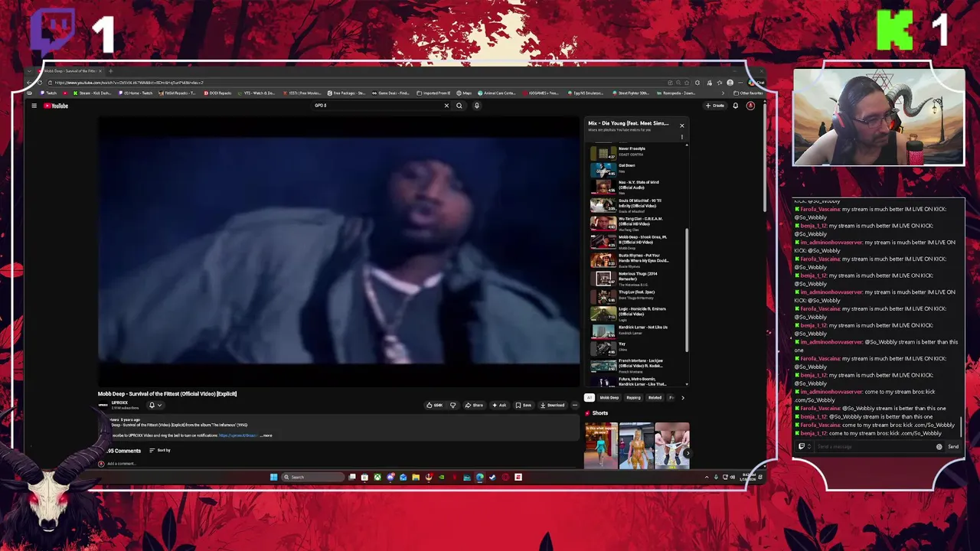
Task: Send the chat message with Send button
Action: click(953, 447)
